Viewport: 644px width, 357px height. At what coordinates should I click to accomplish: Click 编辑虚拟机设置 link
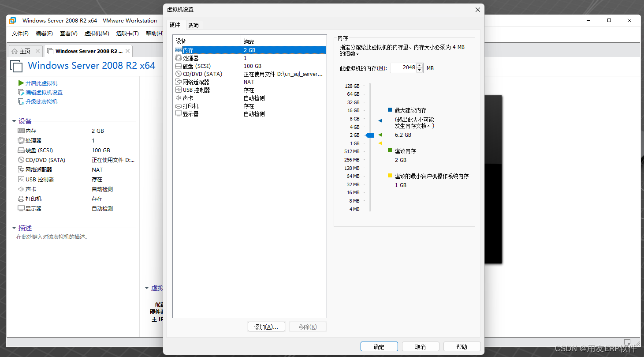pyautogui.click(x=44, y=92)
